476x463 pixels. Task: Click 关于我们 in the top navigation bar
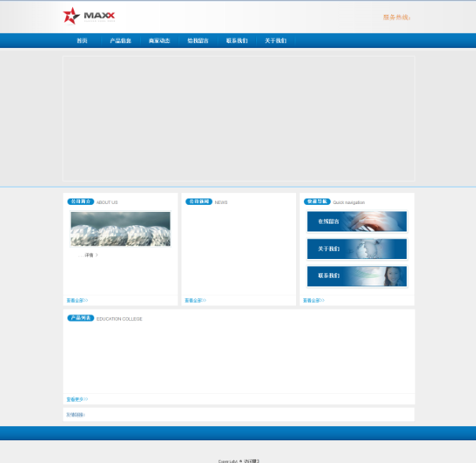click(x=275, y=41)
